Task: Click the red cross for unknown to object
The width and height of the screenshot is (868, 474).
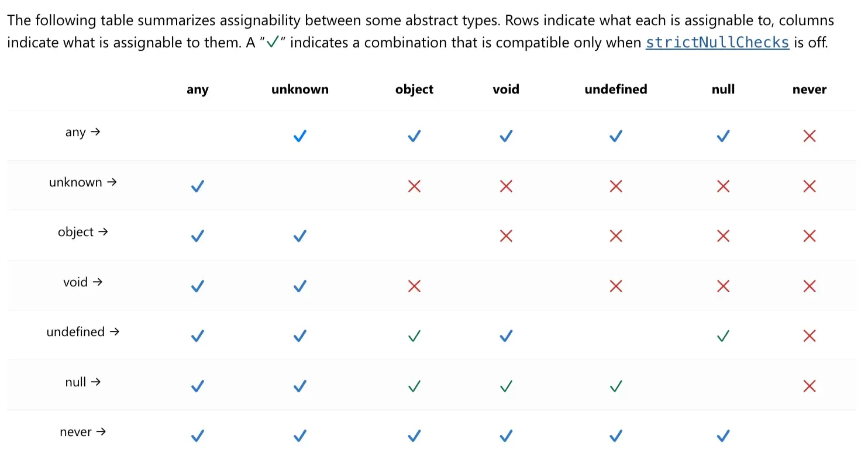Action: click(x=414, y=186)
